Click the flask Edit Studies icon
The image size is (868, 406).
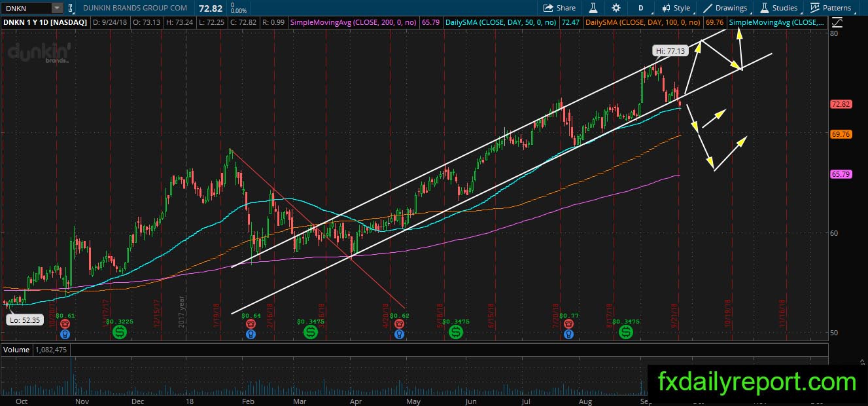click(x=594, y=8)
